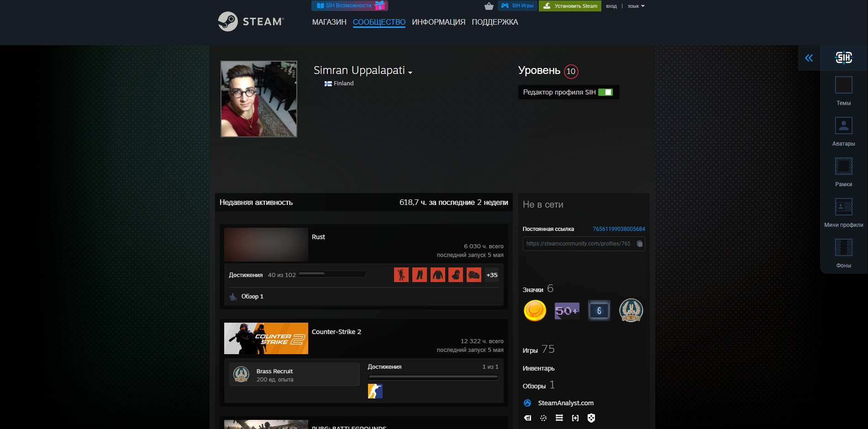
Task: Click Установить Steam green button
Action: [x=570, y=6]
